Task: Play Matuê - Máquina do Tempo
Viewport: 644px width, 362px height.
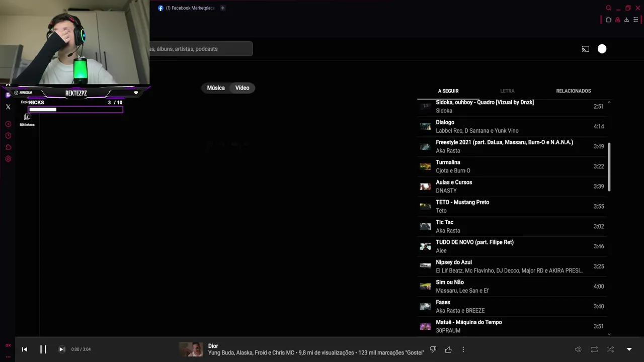Action: pos(512,326)
